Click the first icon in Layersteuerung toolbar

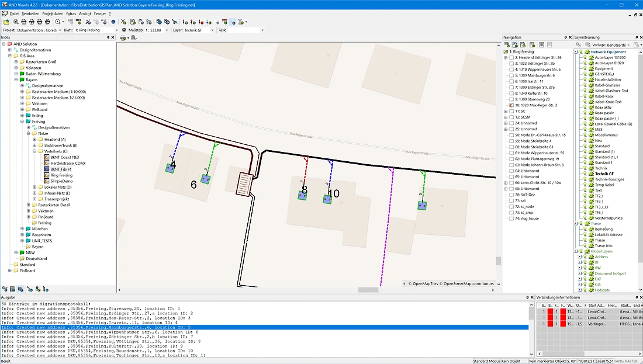click(x=578, y=44)
